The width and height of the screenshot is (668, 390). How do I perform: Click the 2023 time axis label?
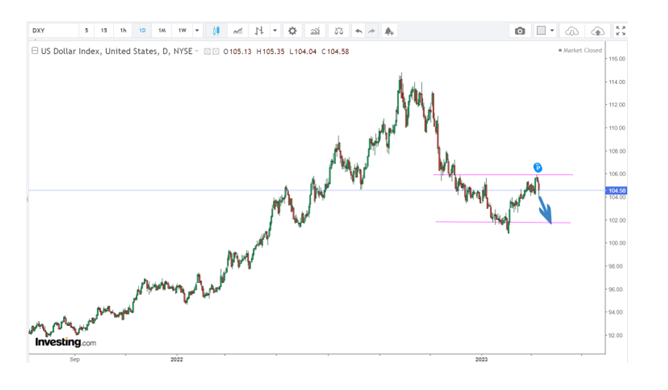click(481, 359)
